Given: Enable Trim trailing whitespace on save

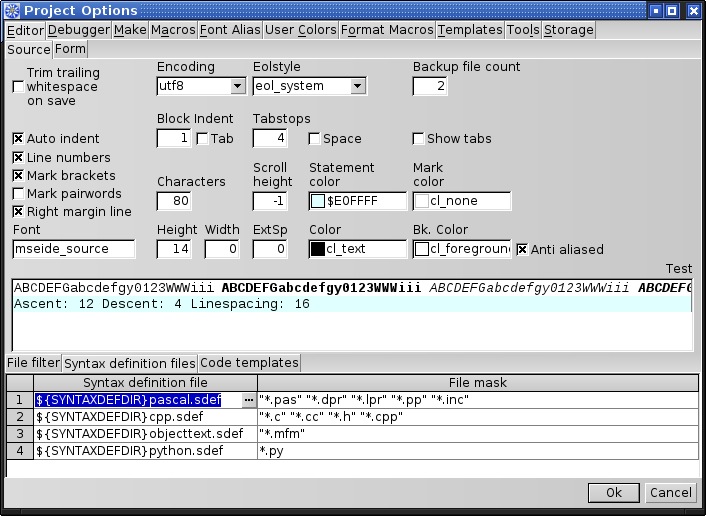Looking at the screenshot, I should [x=18, y=87].
